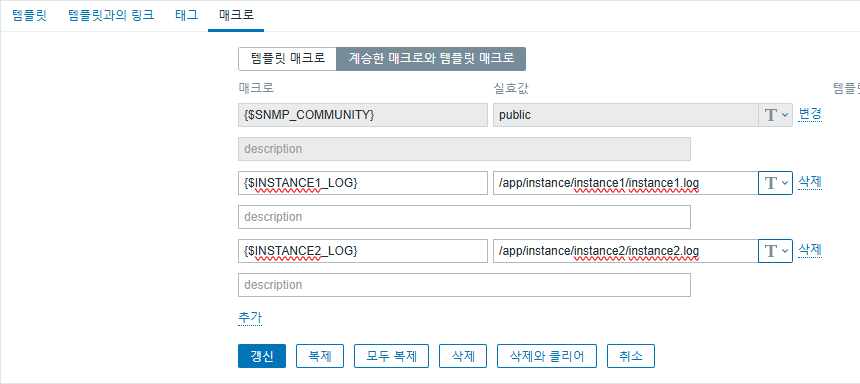Select the 매크로 tab
Viewport: 860px width, 384px height.
coord(236,15)
